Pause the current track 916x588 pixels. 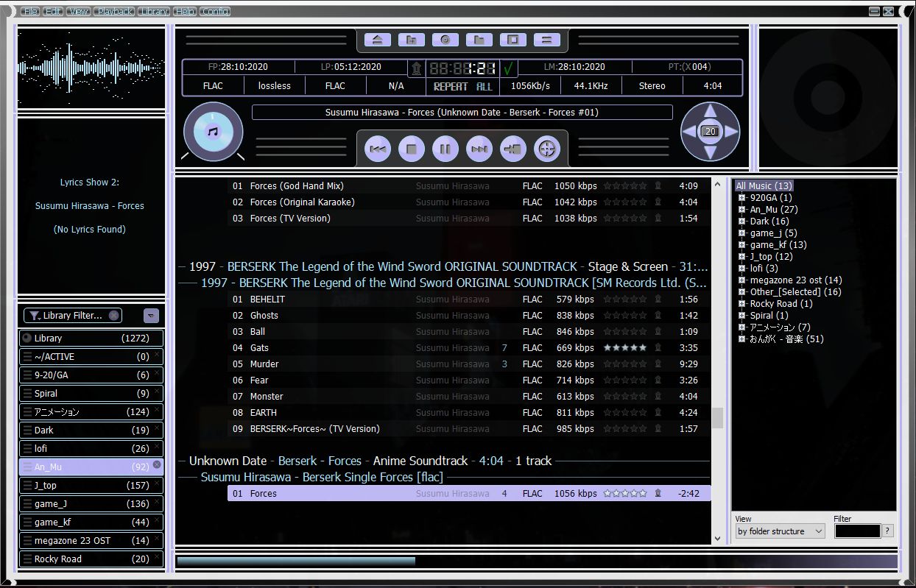pos(445,149)
